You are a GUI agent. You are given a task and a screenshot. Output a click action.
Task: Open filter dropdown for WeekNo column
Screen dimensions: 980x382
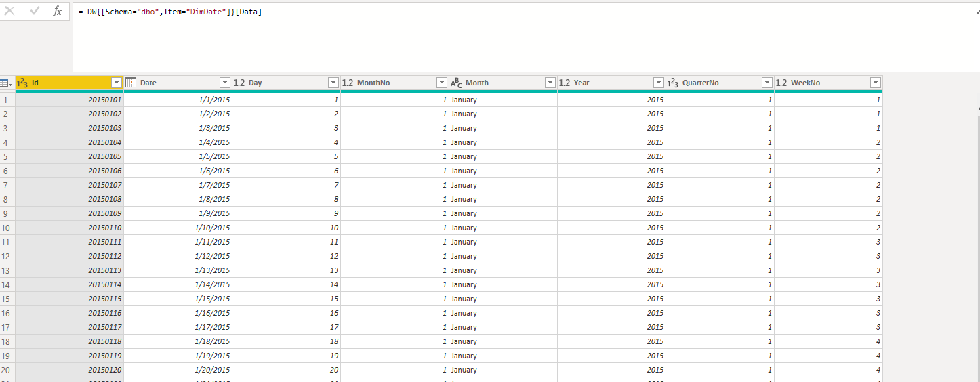[x=876, y=83]
